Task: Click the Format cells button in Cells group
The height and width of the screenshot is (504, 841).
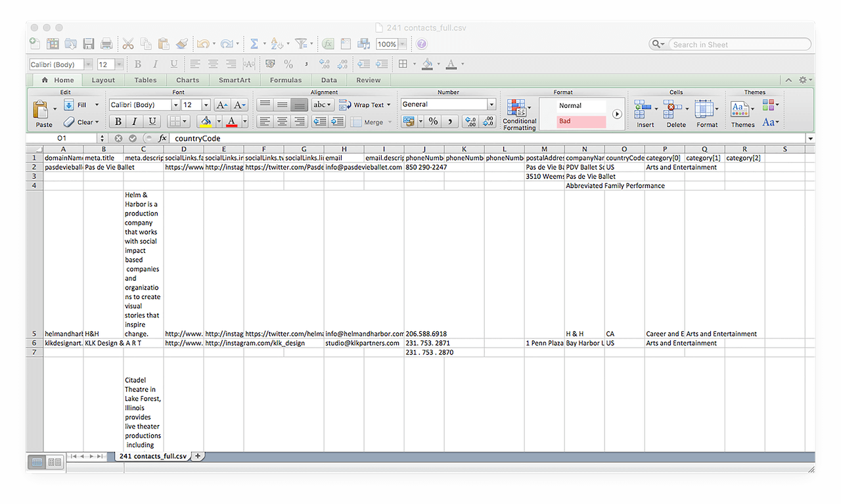Action: click(707, 114)
